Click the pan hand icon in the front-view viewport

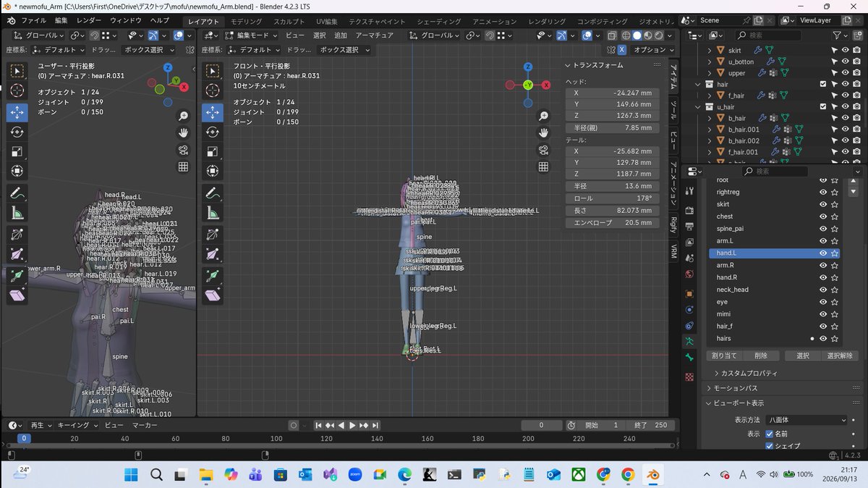(544, 132)
